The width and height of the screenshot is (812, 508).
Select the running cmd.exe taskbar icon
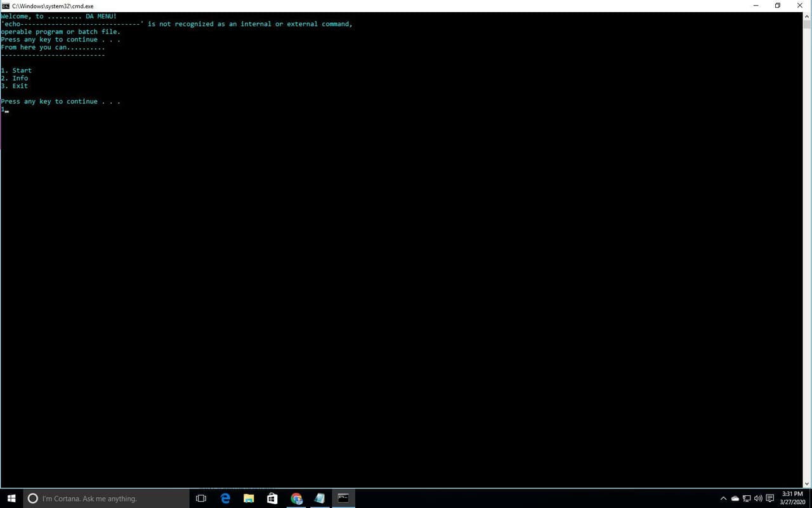click(x=343, y=498)
